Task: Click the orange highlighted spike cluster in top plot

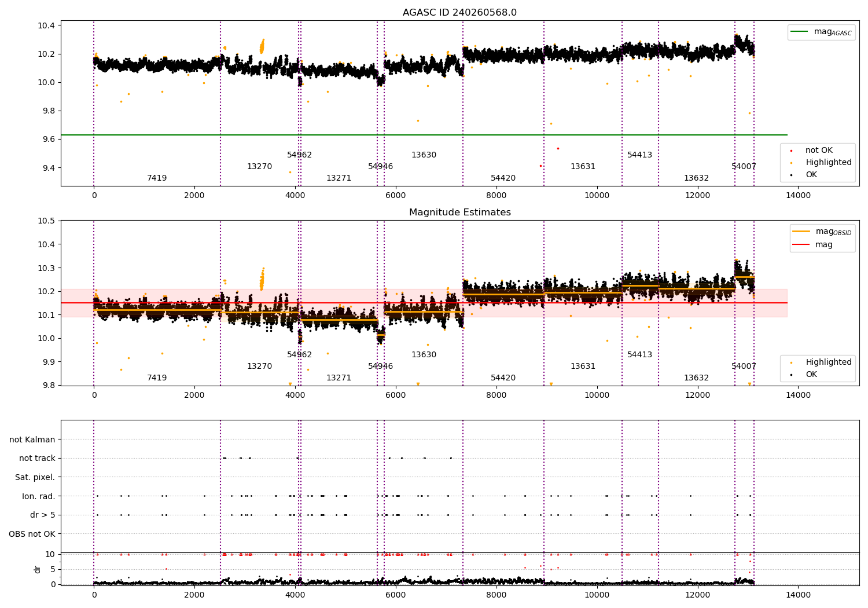Action: click(x=262, y=46)
